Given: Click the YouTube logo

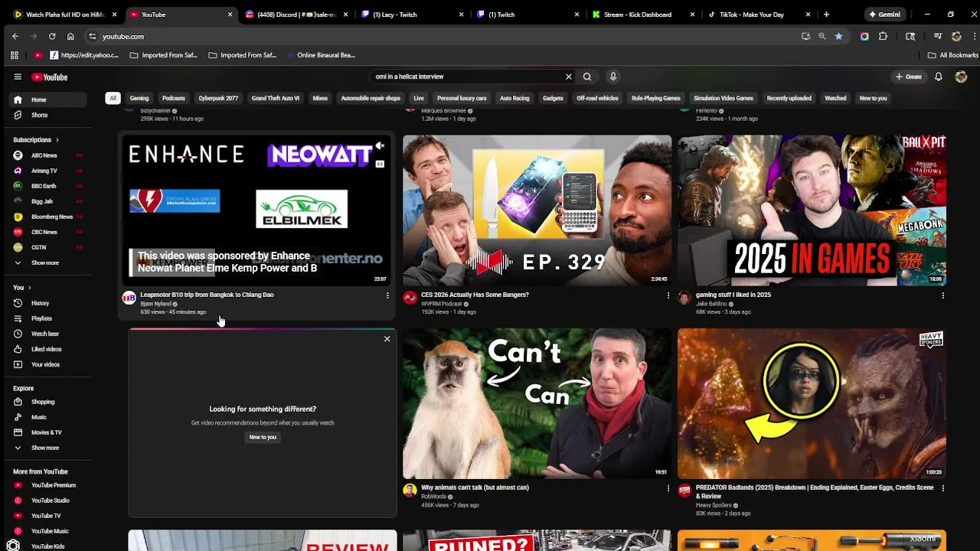Looking at the screenshot, I should tap(50, 77).
